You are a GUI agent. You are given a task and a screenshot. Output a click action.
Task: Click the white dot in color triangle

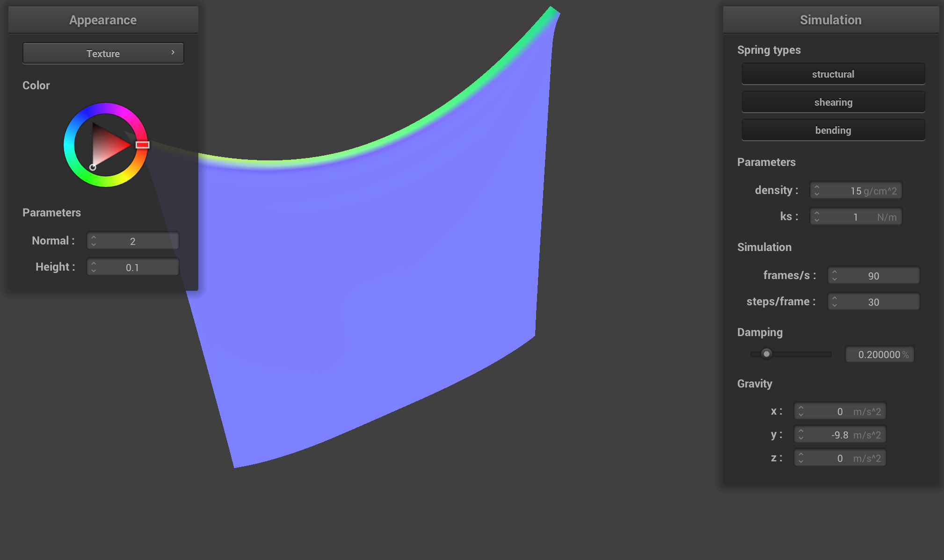pos(93,167)
